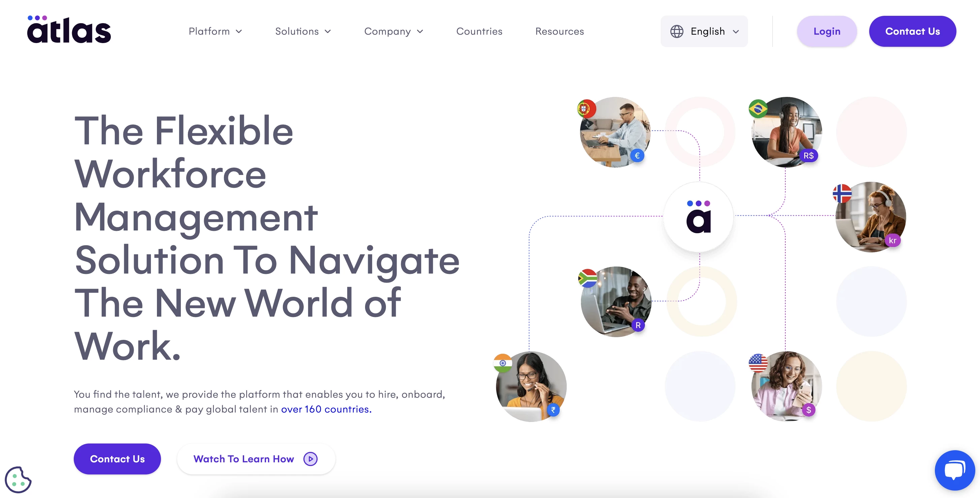Click the Brazil flag icon on worker image
The width and height of the screenshot is (980, 498).
[x=758, y=108]
